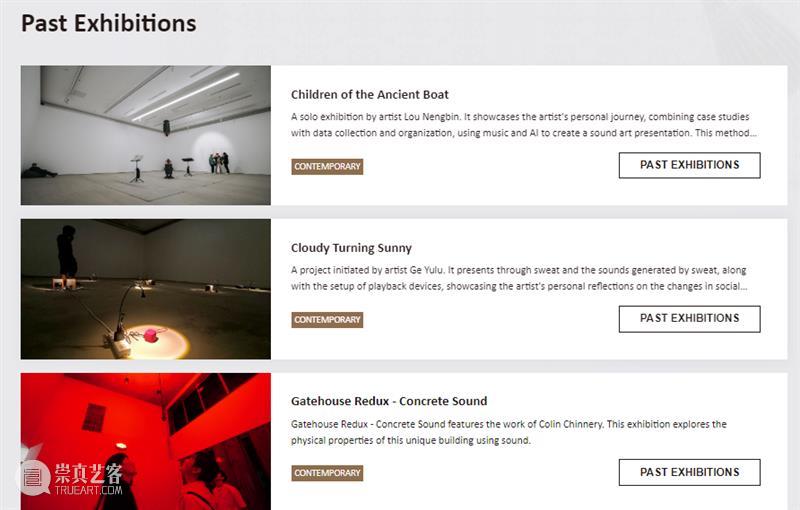
Task: Select Contemporary tag under Children of Ancient Boat
Action: click(x=327, y=167)
